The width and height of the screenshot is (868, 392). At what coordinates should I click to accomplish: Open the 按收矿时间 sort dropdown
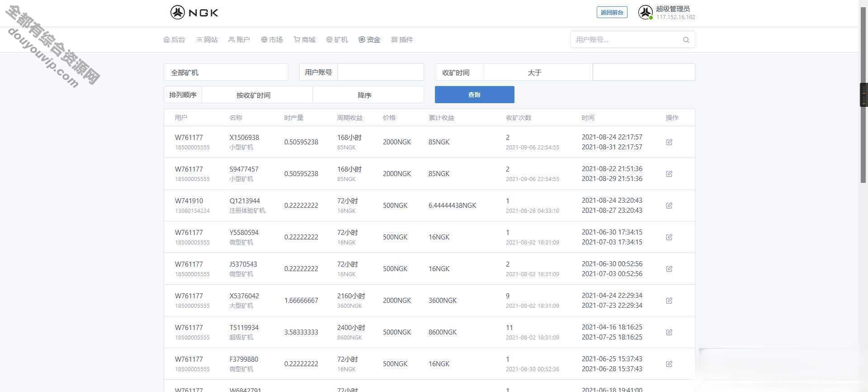click(257, 95)
